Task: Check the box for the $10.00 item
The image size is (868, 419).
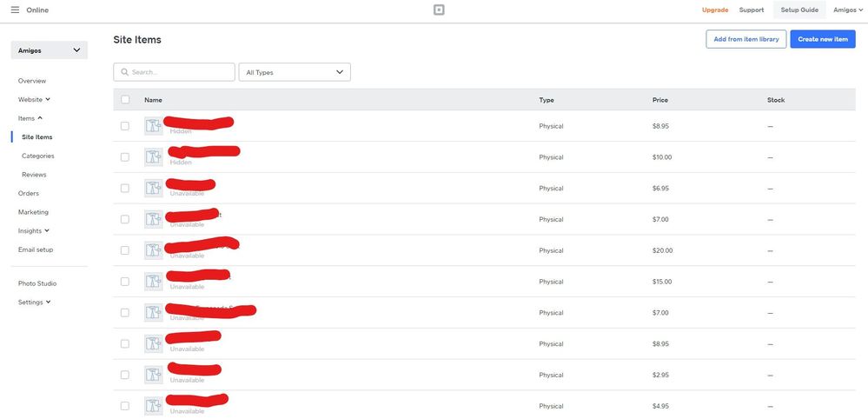Action: pos(125,157)
